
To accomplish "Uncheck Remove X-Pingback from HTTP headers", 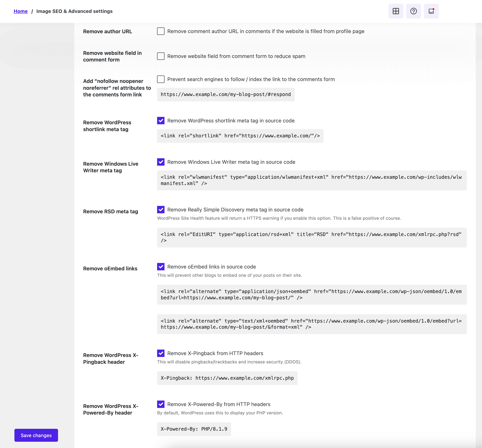I will point(161,353).
